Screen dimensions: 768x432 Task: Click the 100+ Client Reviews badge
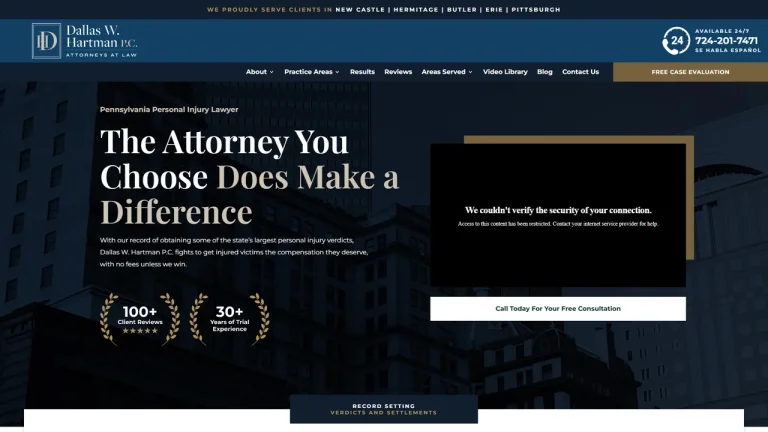pyautogui.click(x=140, y=319)
